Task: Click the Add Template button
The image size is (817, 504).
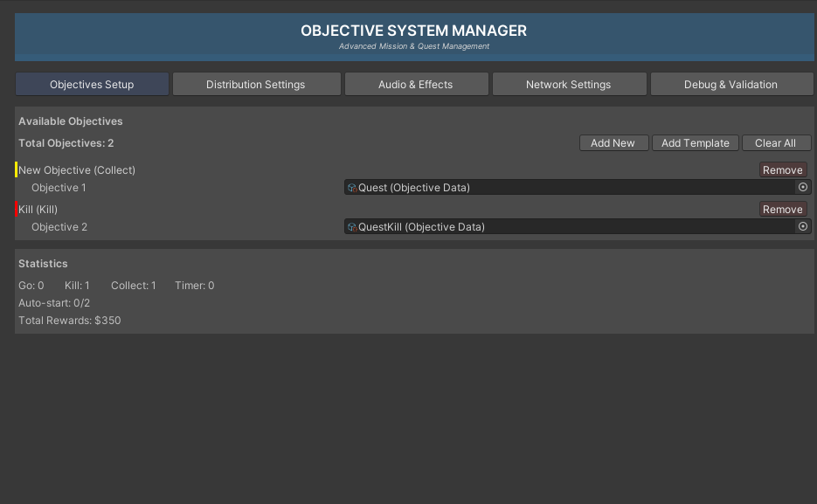Action: [x=695, y=142]
